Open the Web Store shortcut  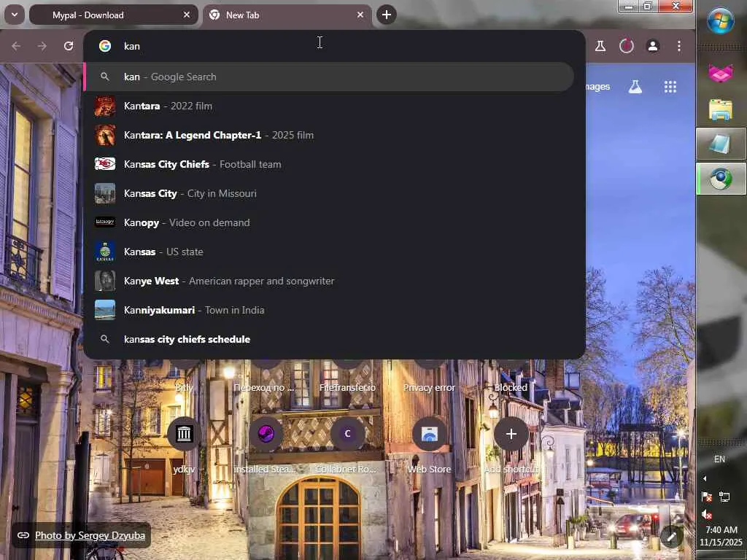[429, 434]
